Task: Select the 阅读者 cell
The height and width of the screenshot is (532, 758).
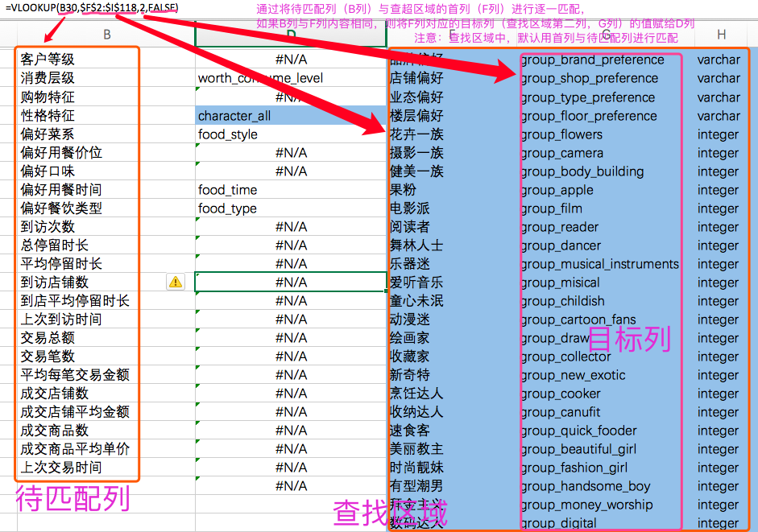Action: coord(453,226)
